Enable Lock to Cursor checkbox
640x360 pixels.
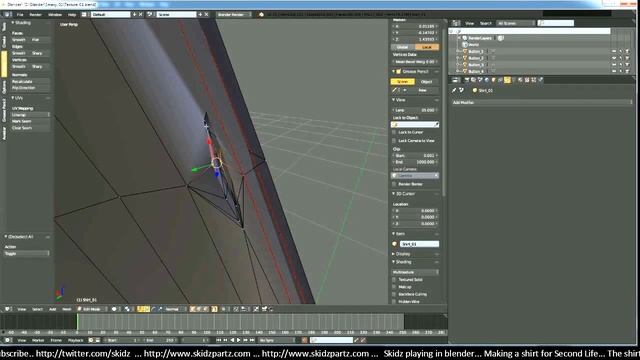[x=394, y=132]
